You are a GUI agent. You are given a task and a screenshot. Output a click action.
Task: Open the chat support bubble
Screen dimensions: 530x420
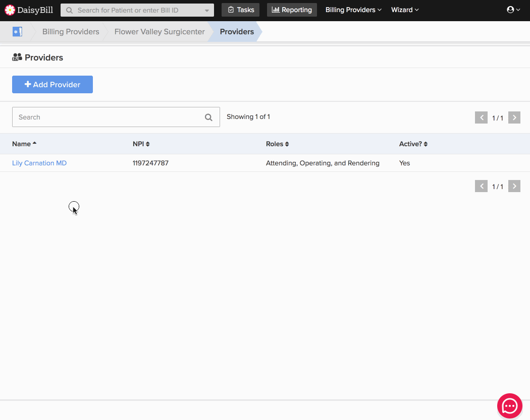509,406
